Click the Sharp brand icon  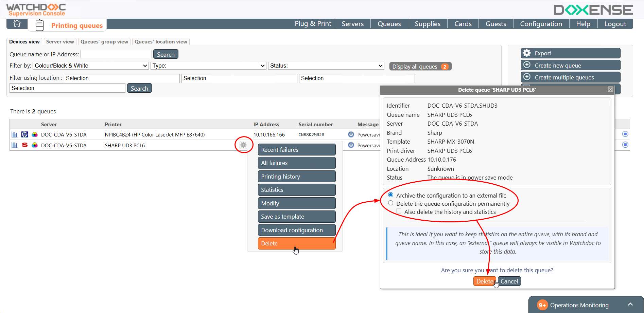25,145
